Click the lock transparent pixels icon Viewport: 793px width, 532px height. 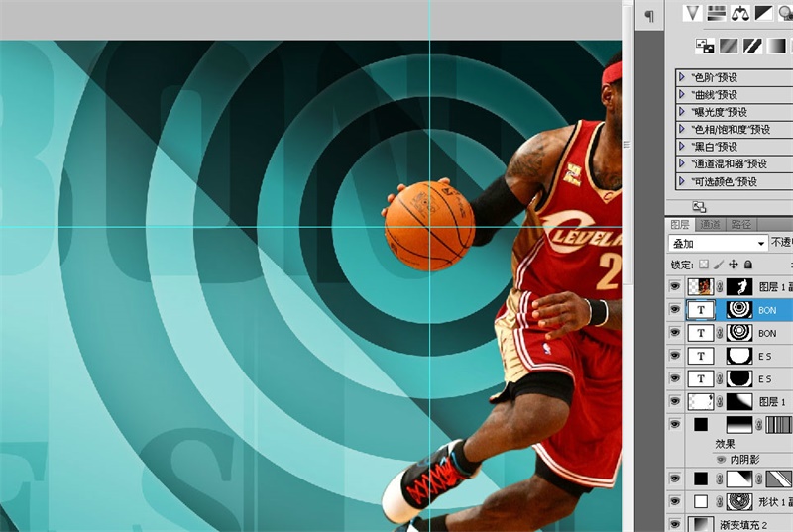(704, 265)
